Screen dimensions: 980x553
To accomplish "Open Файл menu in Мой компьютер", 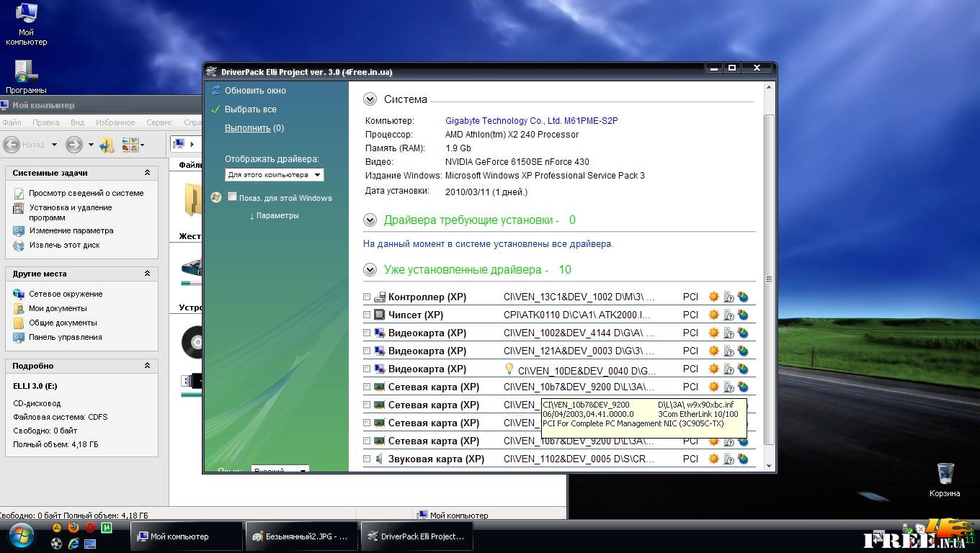I will pyautogui.click(x=12, y=122).
